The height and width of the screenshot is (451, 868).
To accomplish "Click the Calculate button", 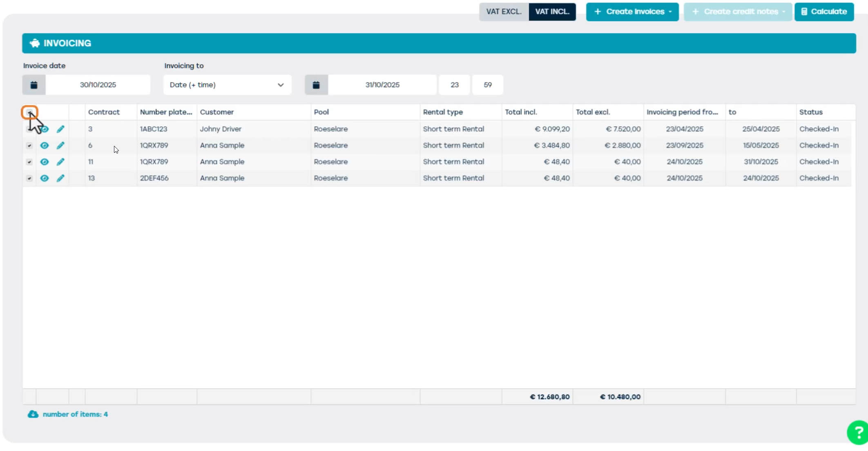I will tap(824, 12).
